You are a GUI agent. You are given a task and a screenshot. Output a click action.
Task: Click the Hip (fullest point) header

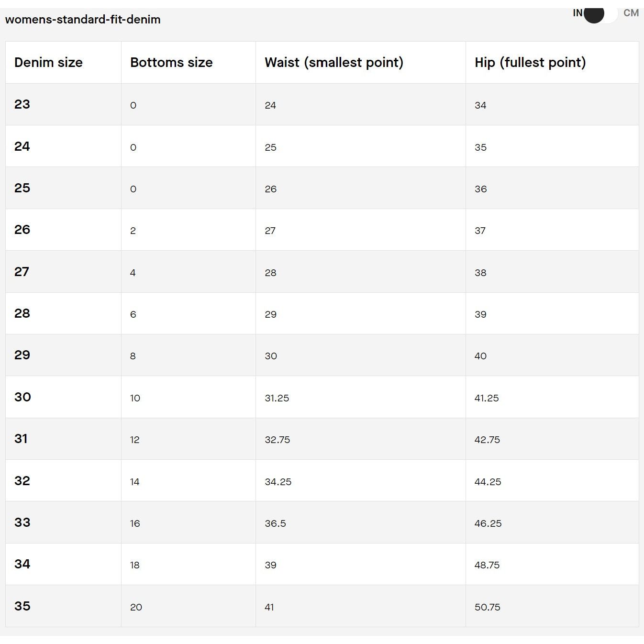(x=530, y=62)
